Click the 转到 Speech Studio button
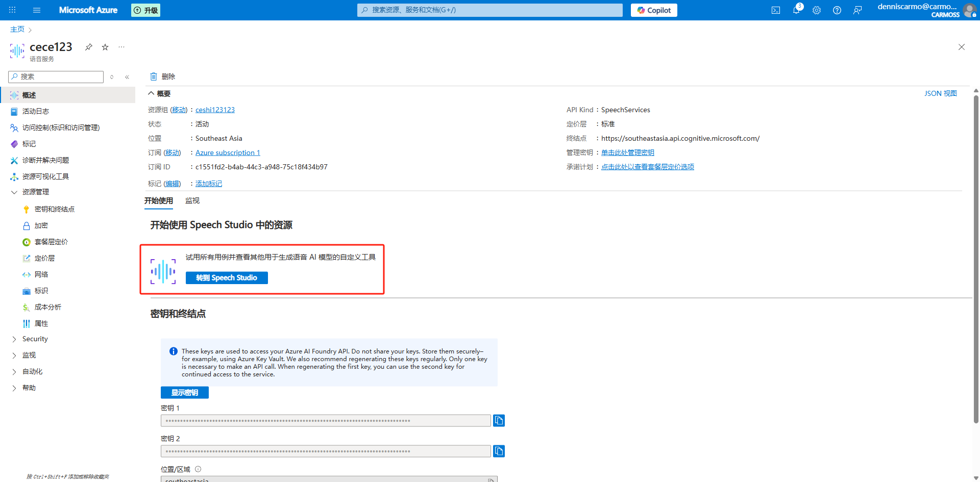980x482 pixels. click(227, 277)
